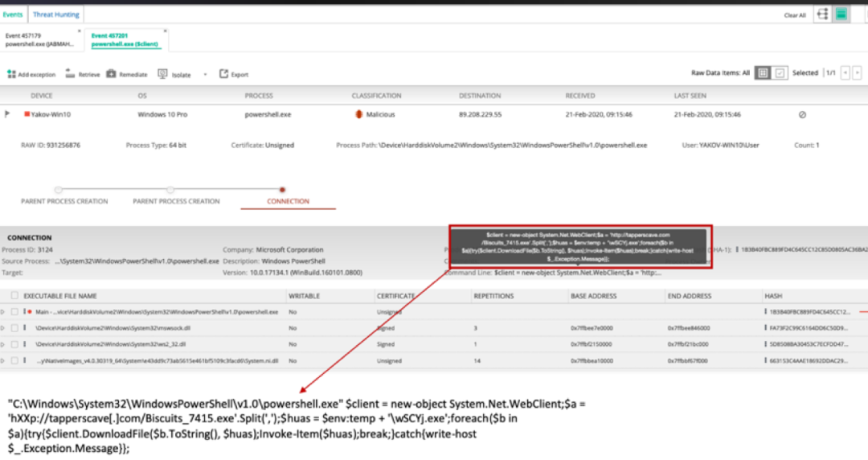Go to next raw data item arrow
The width and height of the screenshot is (868, 460).
pyautogui.click(x=857, y=72)
